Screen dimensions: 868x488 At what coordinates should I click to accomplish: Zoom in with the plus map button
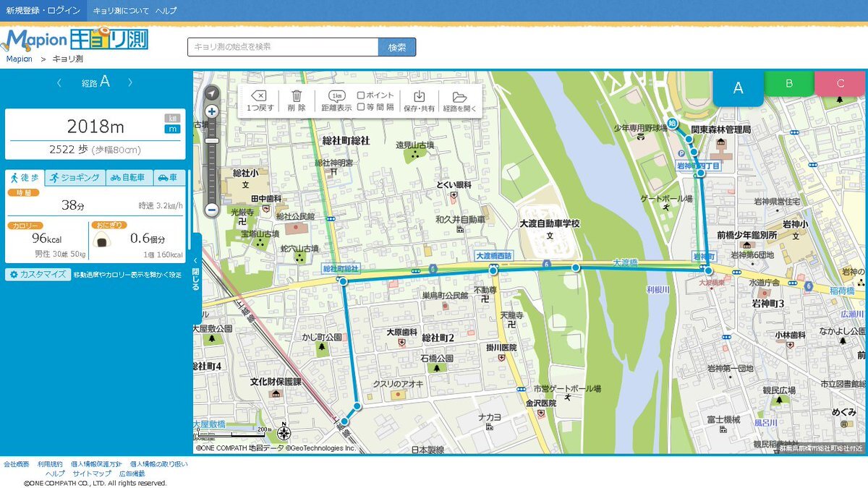(212, 111)
